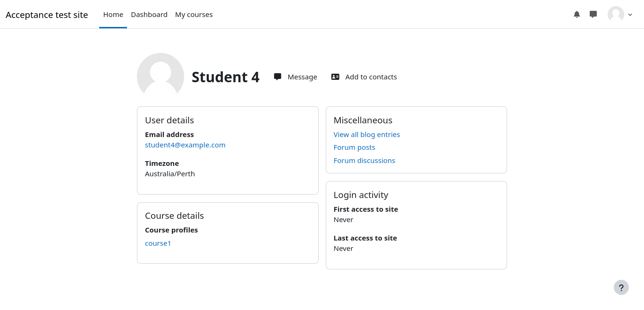This screenshot has height=310, width=644.
Task: Open the Dashboard tab
Action: tap(149, 14)
